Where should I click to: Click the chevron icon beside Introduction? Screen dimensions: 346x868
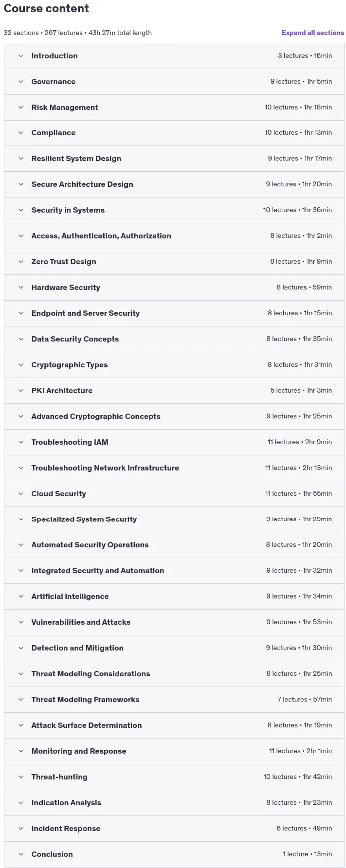click(21, 56)
